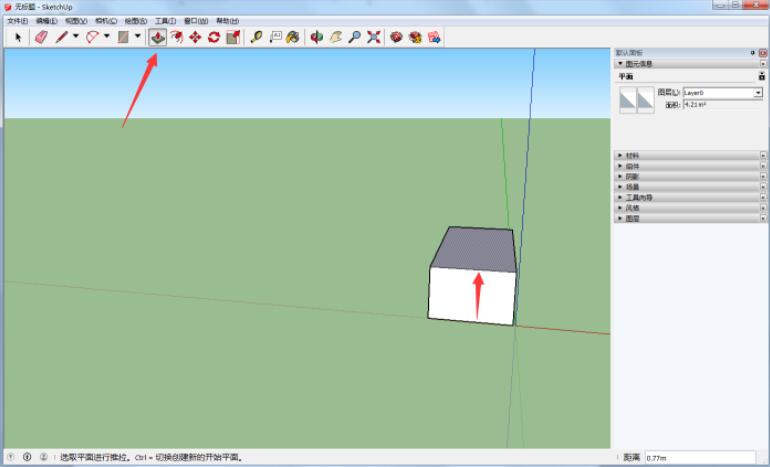Click the Zoom Extents tool
The image size is (770, 467).
[373, 37]
